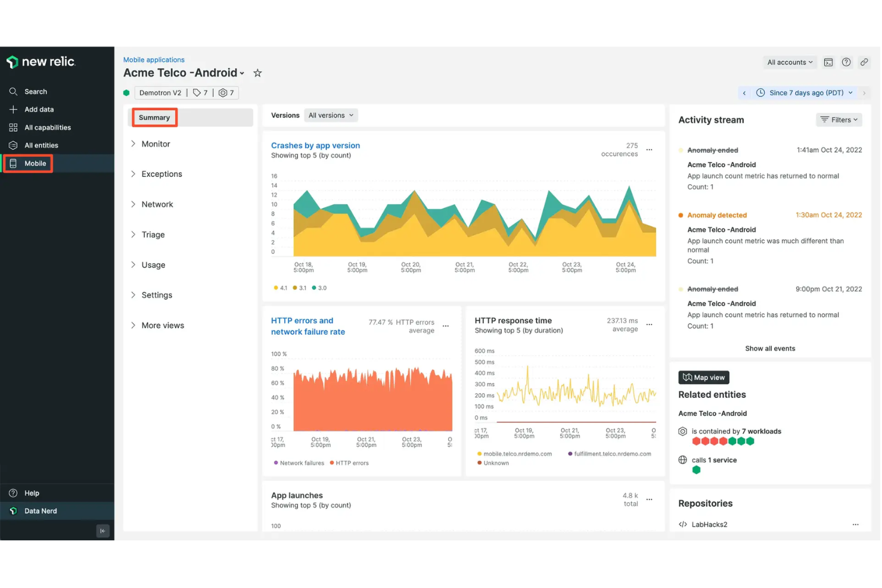Open options menu for HTTP errors chart
Screen dimensions: 882x588
[x=445, y=326]
